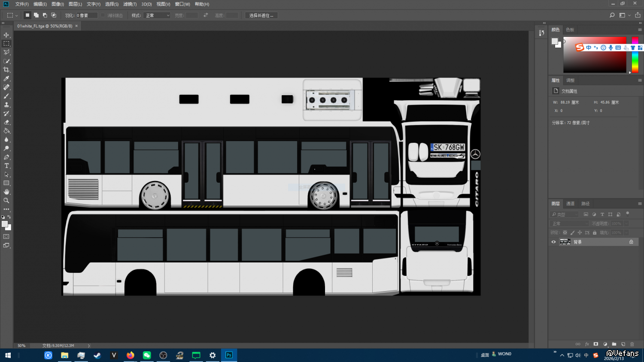
Task: Toggle the 消除锯齿 anti-alias checkbox
Action: (103, 15)
